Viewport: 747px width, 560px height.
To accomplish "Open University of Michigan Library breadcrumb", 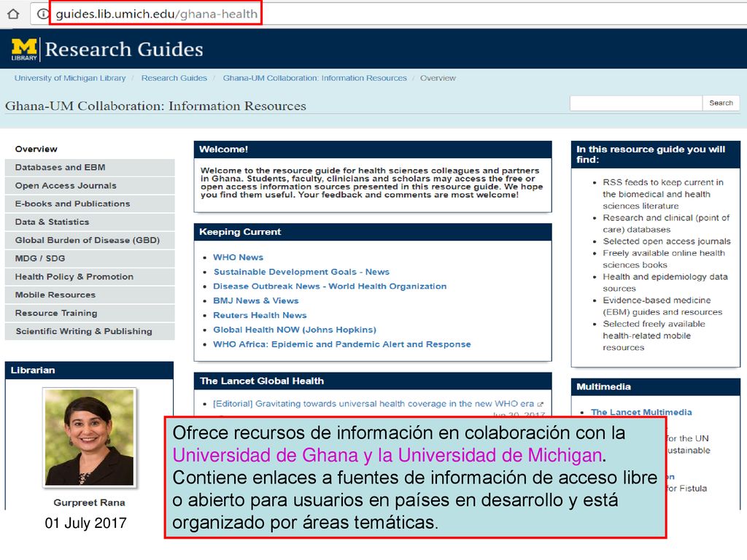I will pyautogui.click(x=70, y=78).
